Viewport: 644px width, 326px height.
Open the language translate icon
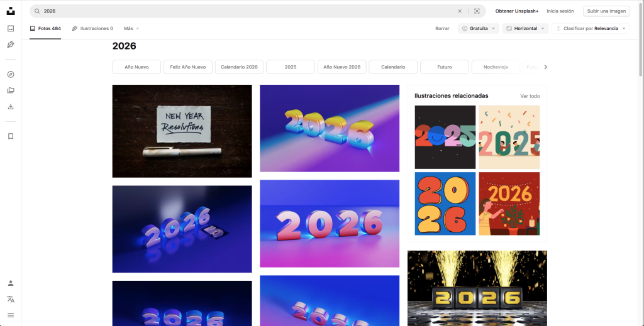[x=11, y=299]
